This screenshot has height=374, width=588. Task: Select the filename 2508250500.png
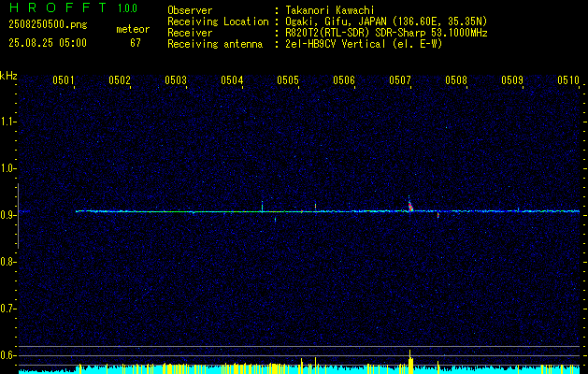(x=48, y=25)
